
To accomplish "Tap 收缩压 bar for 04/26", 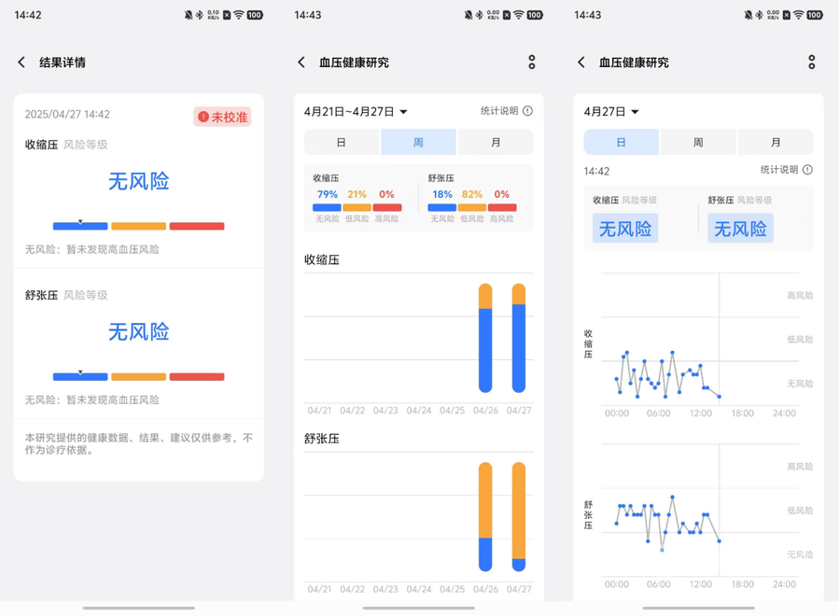I will click(x=485, y=338).
